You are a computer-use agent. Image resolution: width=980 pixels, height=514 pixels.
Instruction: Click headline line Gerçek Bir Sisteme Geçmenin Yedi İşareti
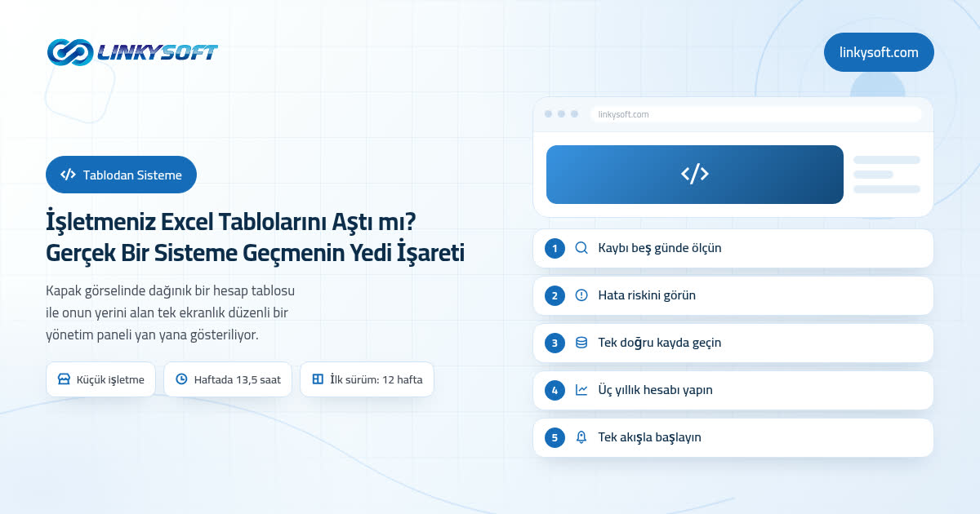point(256,253)
